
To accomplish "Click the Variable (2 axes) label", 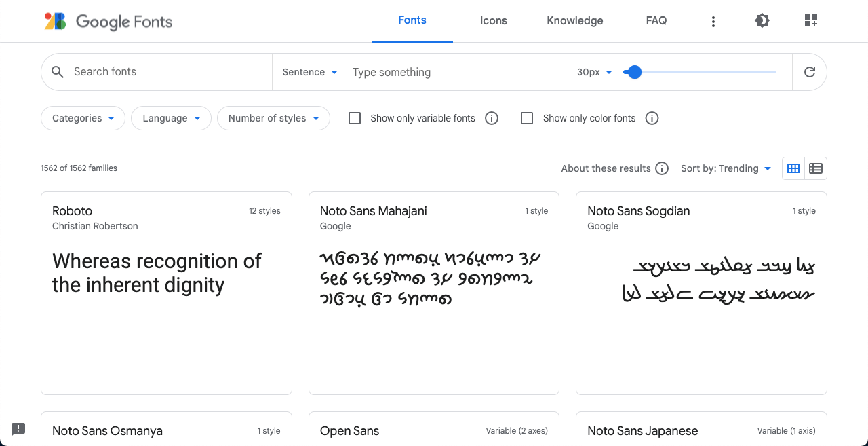I will [x=517, y=431].
